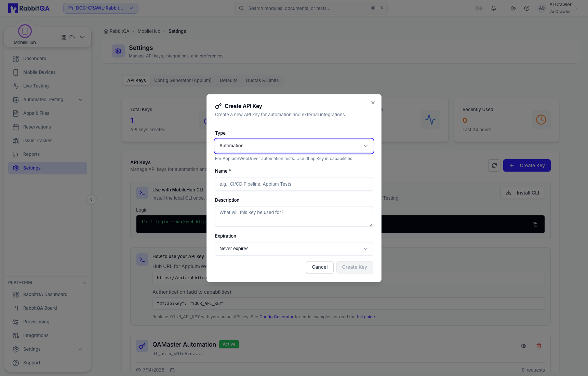Viewport: 588px width, 376px height.
Task: Click the RabbitQA breadcrumb
Action: click(117, 31)
